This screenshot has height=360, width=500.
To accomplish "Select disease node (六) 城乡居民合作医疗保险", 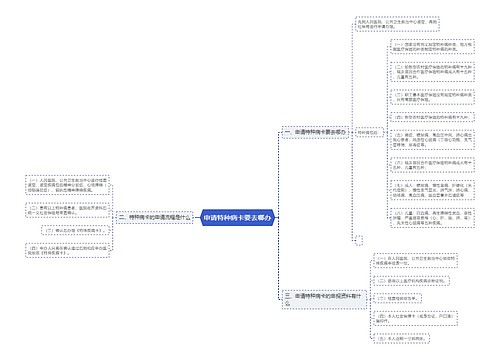I will tap(432, 165).
